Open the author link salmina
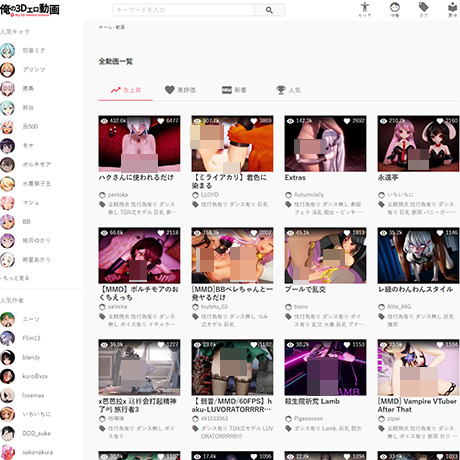Image resolution: width=460 pixels, height=460 pixels. point(117,307)
